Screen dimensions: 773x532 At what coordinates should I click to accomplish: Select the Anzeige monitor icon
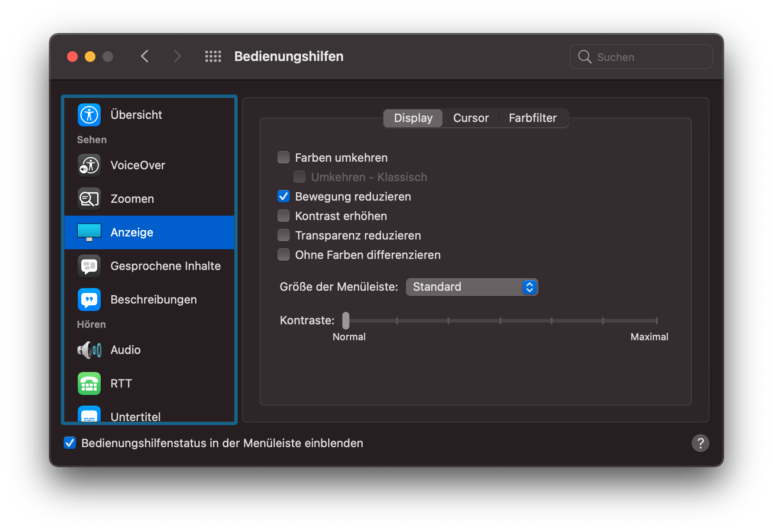coord(89,232)
